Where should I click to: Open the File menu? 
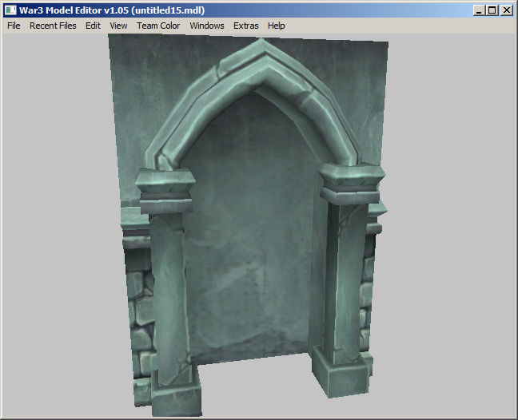(14, 26)
